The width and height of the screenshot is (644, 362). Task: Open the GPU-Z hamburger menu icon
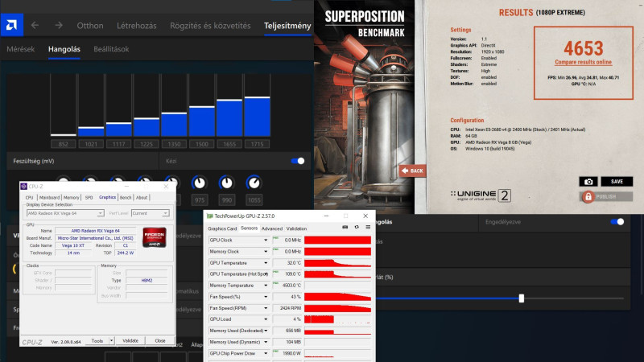pyautogui.click(x=368, y=227)
